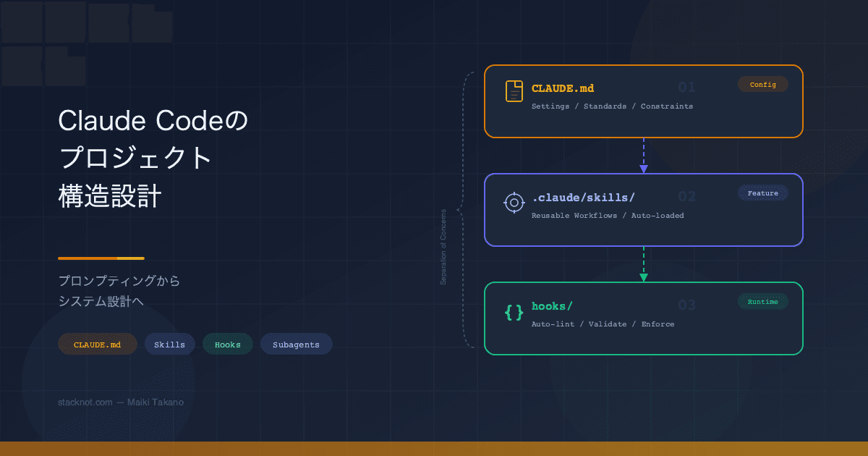This screenshot has height=456, width=868.
Task: Toggle the Feature badge on skills card
Action: click(762, 193)
